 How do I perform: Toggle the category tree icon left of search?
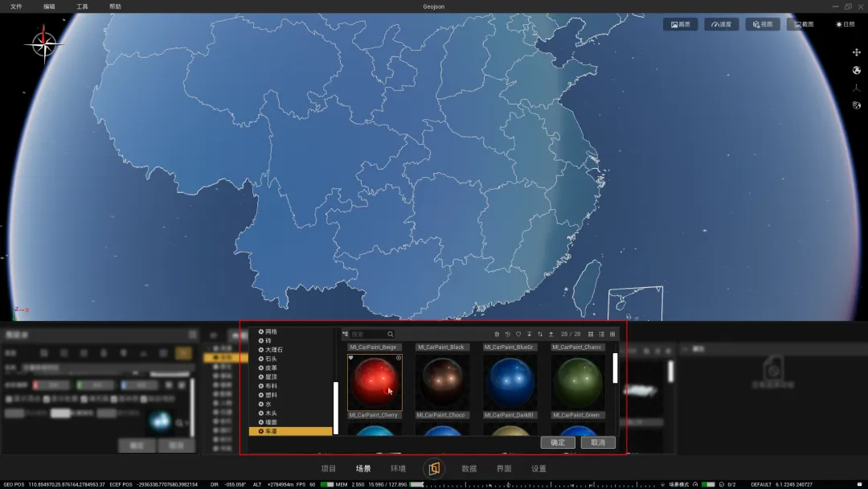[345, 334]
